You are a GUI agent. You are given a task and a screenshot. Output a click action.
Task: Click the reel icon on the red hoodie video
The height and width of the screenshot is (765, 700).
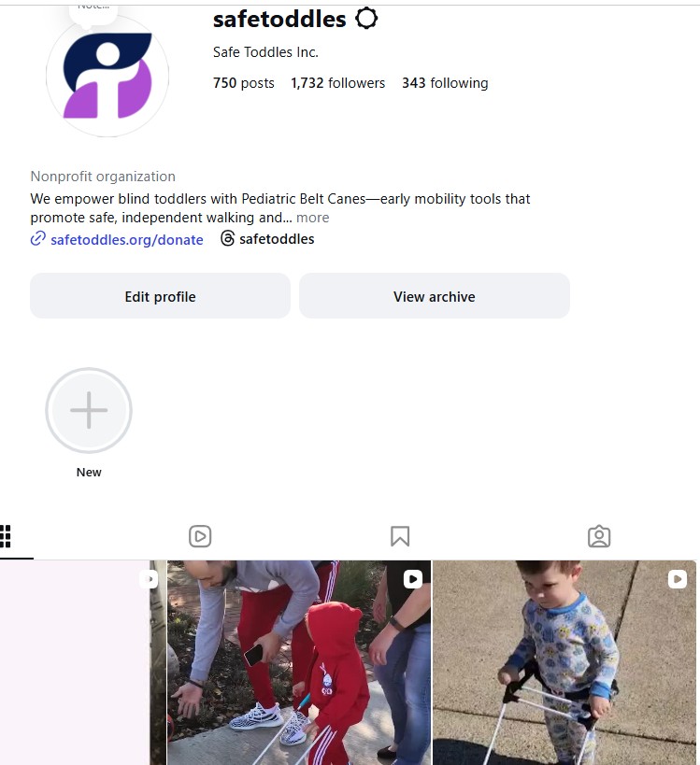(x=412, y=578)
